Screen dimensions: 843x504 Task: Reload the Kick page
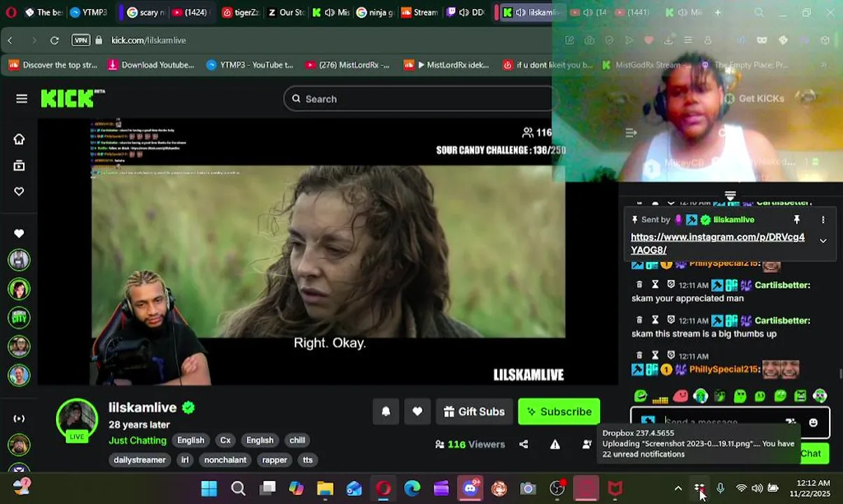pyautogui.click(x=55, y=41)
